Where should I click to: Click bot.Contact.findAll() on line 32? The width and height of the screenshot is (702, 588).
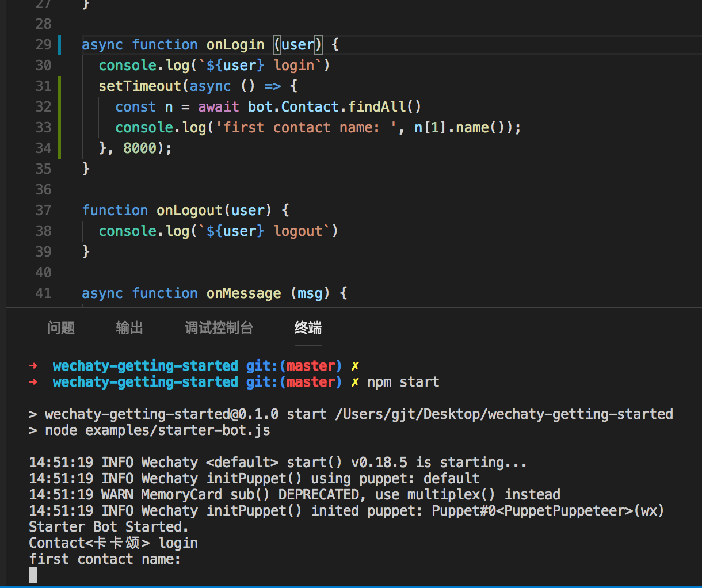[x=334, y=106]
